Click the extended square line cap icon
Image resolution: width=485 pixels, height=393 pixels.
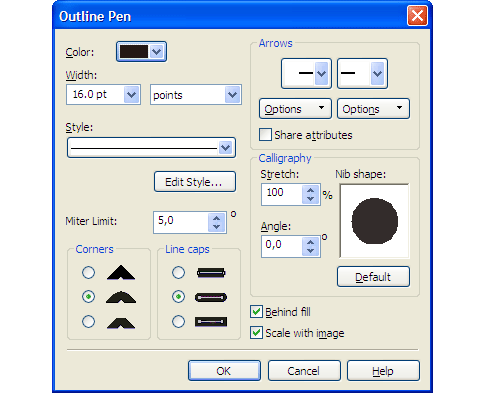point(211,322)
